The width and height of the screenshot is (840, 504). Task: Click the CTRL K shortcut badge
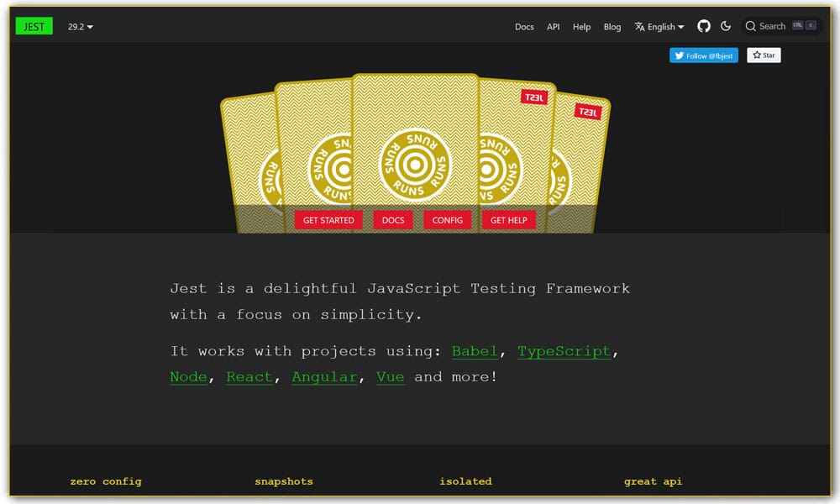coord(805,25)
